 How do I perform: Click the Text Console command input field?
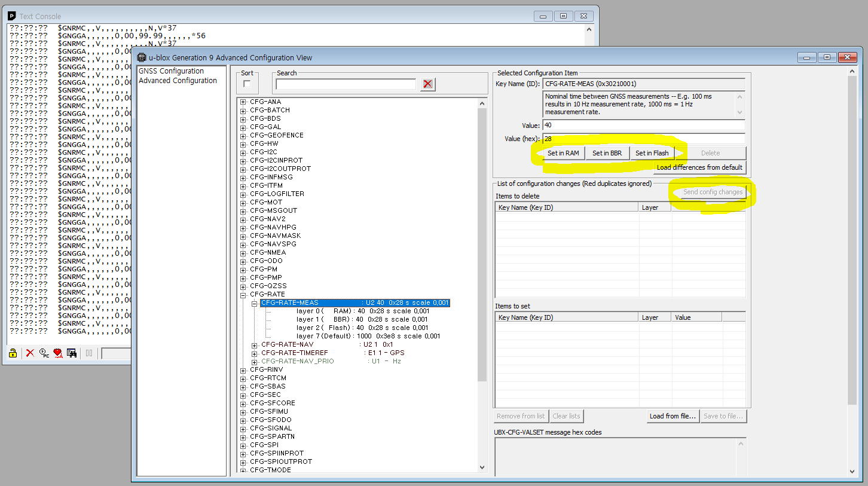coord(116,353)
